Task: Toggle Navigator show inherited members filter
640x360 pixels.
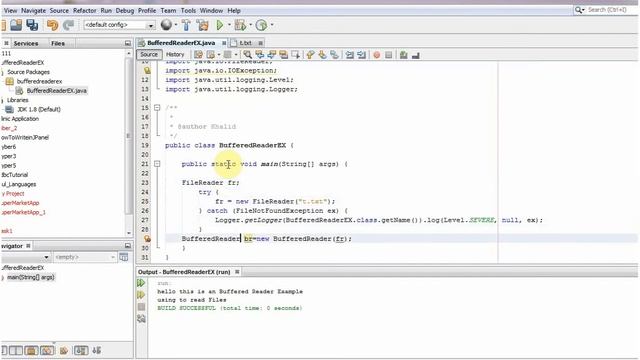Action: tap(5, 350)
